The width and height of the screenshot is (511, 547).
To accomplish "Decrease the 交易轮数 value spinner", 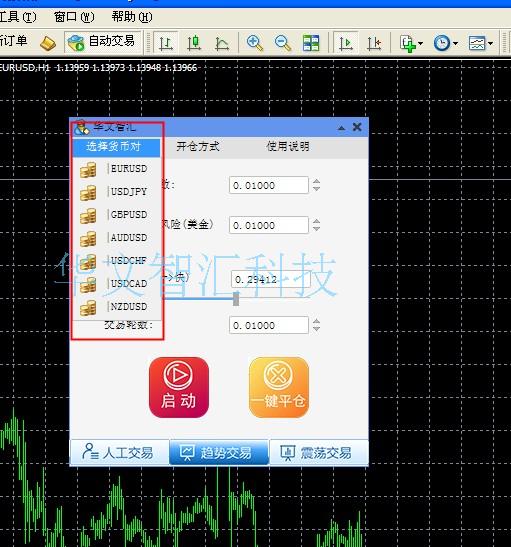I will click(316, 329).
